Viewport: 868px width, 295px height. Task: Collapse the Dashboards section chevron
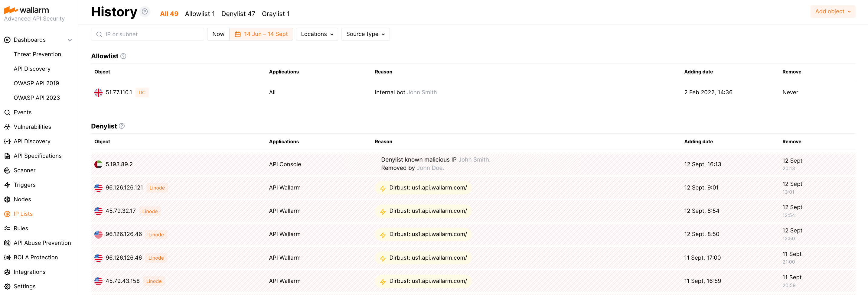point(70,40)
